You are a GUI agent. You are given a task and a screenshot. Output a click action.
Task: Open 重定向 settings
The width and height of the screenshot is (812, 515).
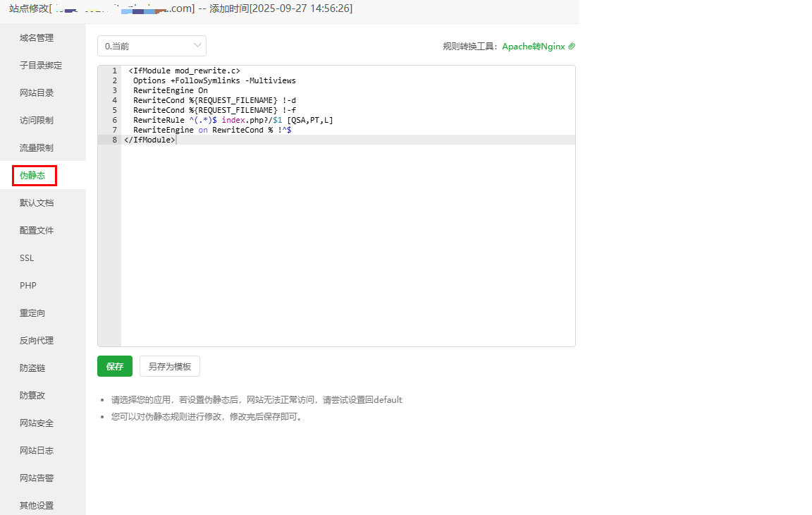click(32, 313)
